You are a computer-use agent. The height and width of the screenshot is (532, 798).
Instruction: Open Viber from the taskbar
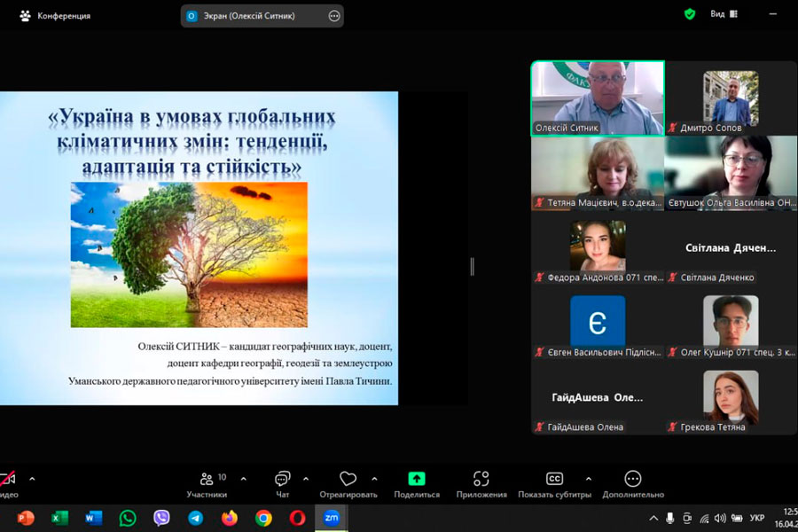(x=161, y=518)
